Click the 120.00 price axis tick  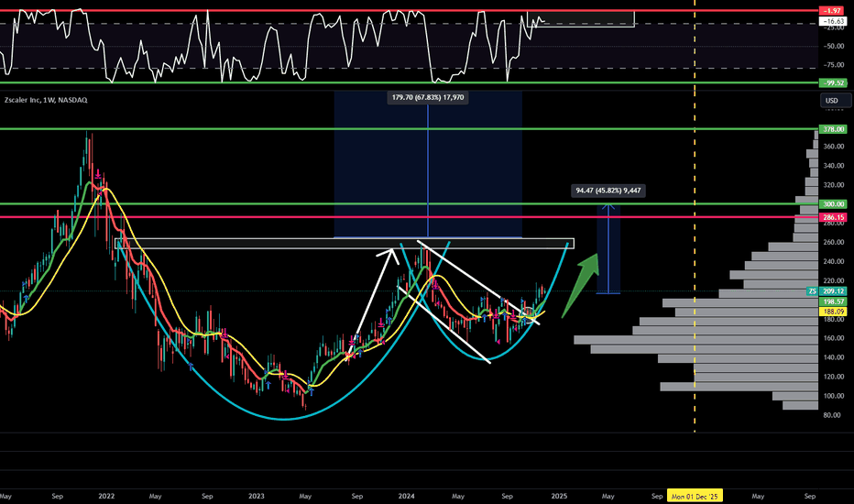[833, 377]
